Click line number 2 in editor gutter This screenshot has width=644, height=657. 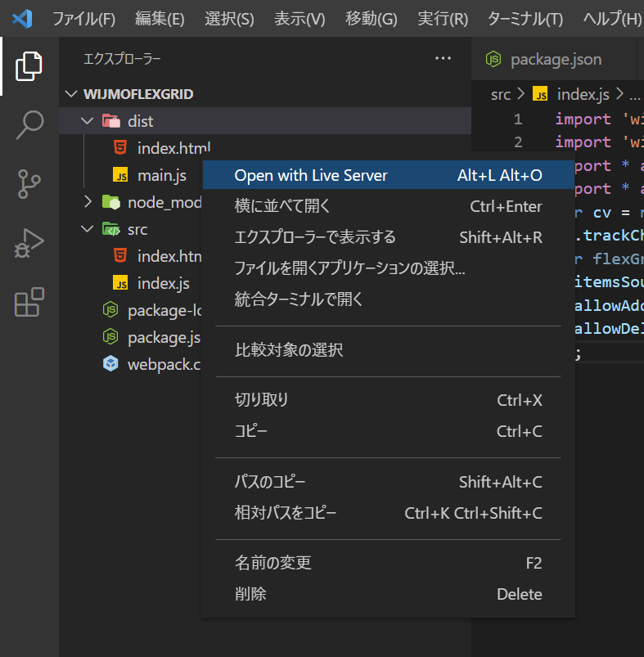click(518, 142)
